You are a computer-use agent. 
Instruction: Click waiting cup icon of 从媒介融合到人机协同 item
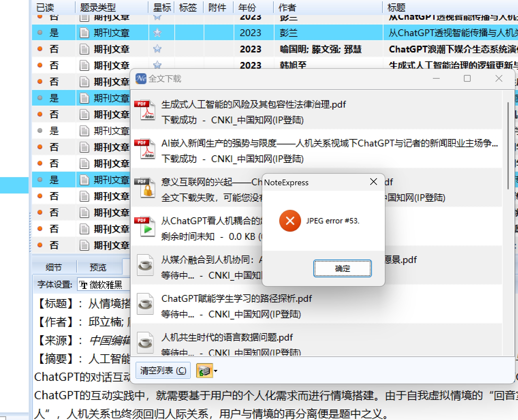[x=145, y=265]
